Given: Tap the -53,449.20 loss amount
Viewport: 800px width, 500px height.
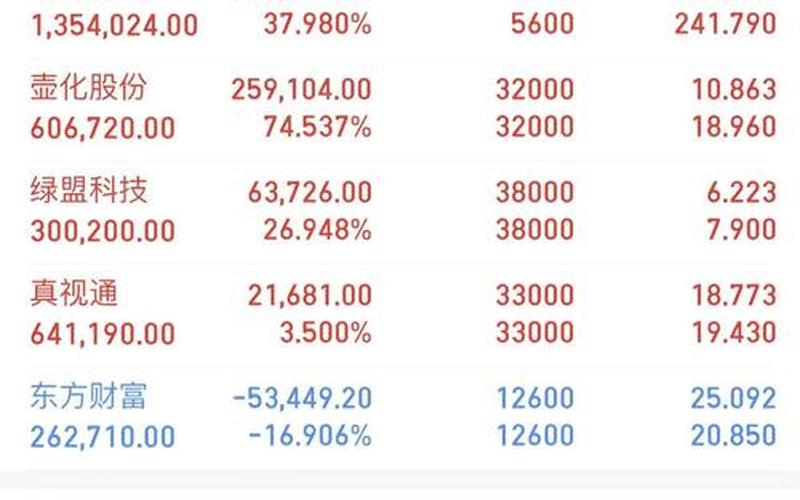Looking at the screenshot, I should pos(302,398).
